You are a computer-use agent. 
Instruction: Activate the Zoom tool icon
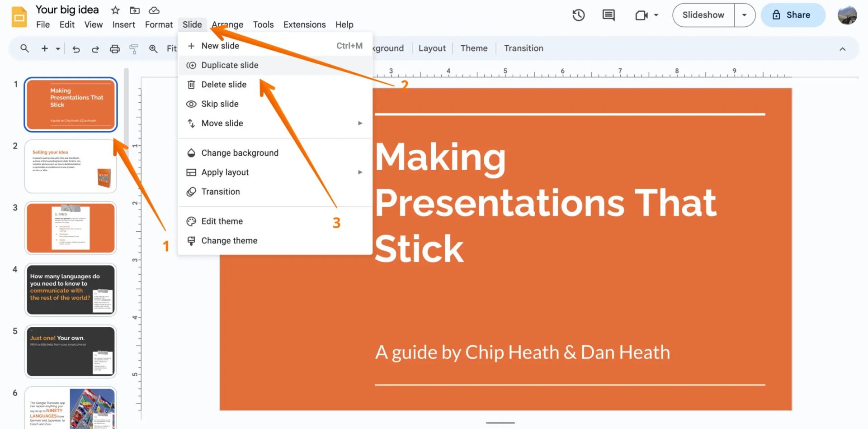click(153, 48)
